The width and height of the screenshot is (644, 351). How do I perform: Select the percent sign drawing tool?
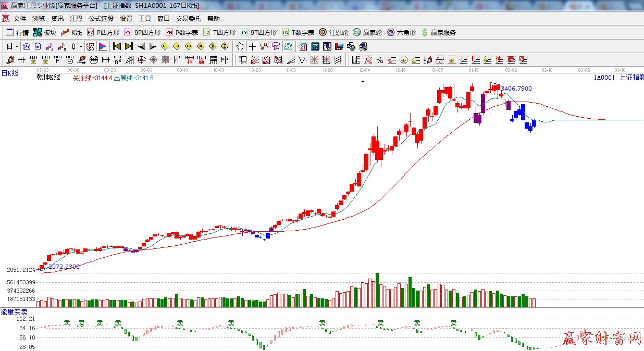pos(380,60)
